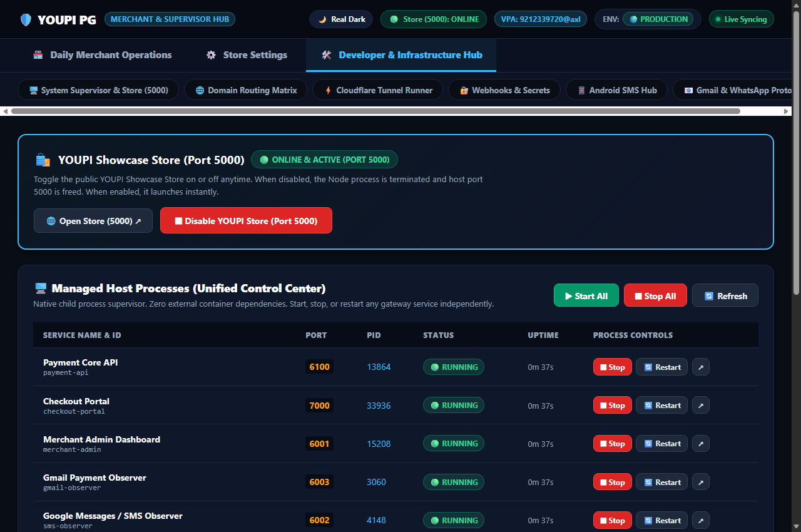Open Payment Core API external link icon
Image resolution: width=801 pixels, height=532 pixels.
point(701,367)
